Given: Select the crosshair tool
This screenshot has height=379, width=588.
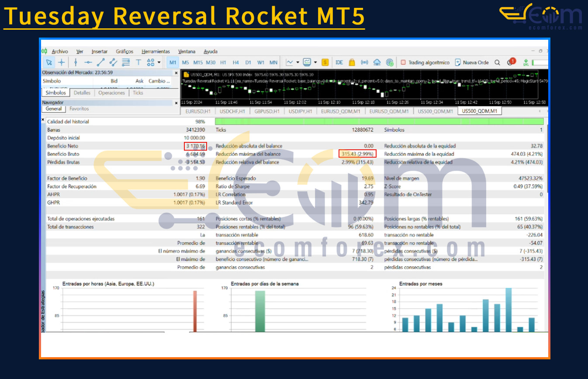Looking at the screenshot, I should tap(62, 62).
